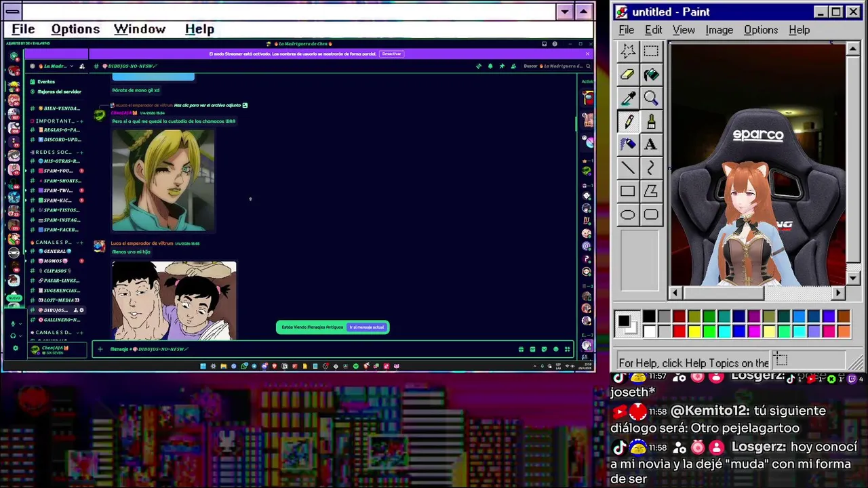The image size is (868, 488).
Task: Select the Polygon shape tool
Action: 651,191
